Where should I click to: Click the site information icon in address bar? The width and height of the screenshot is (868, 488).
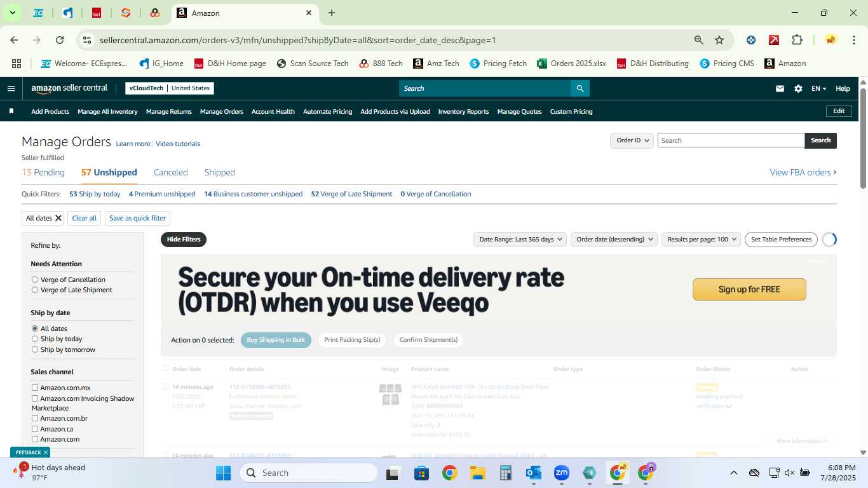coord(87,40)
